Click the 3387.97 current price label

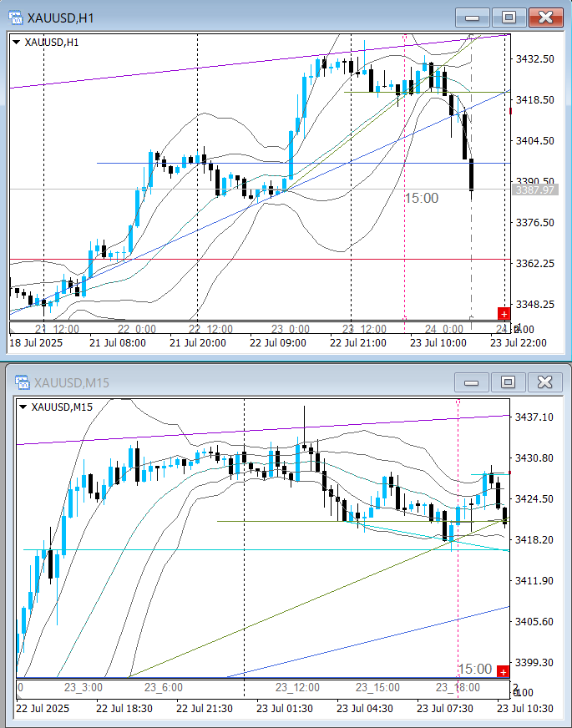(535, 190)
